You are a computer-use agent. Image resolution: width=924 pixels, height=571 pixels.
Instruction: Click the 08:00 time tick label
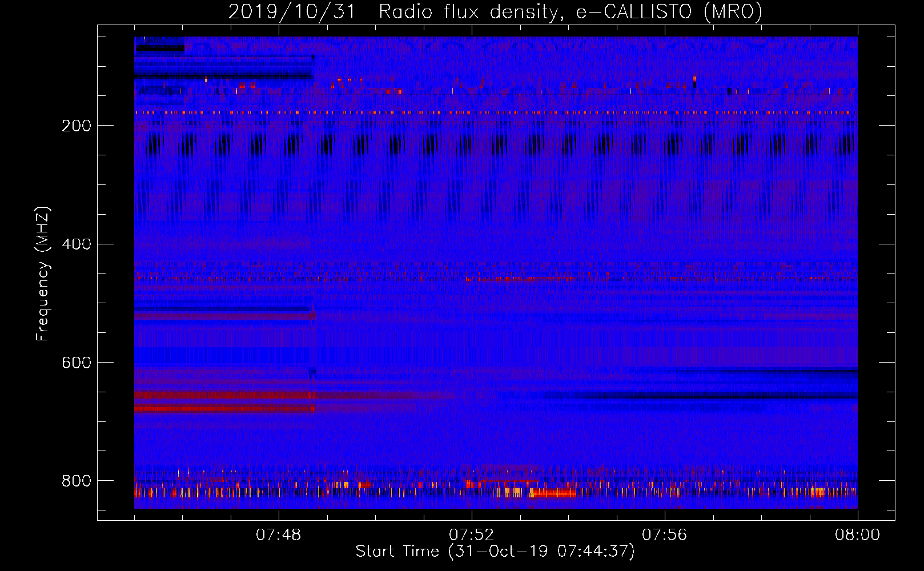coord(858,535)
